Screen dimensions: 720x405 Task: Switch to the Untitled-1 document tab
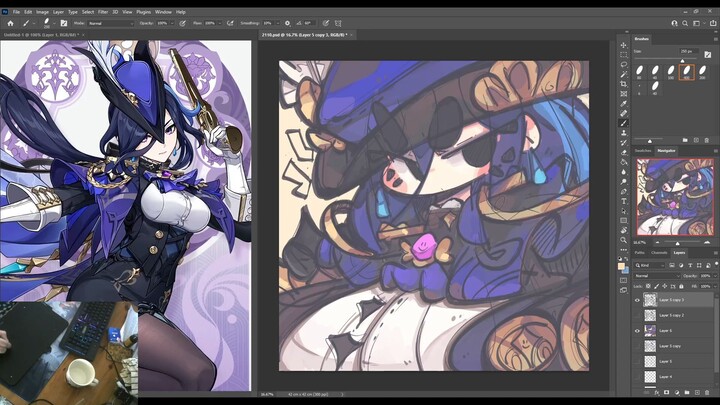coord(32,34)
